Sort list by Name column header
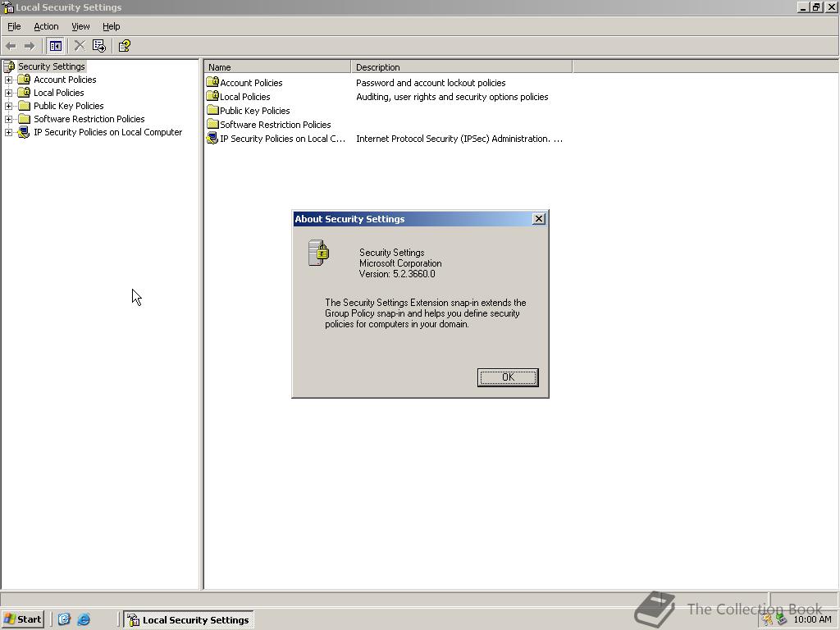840x630 pixels. [x=277, y=67]
